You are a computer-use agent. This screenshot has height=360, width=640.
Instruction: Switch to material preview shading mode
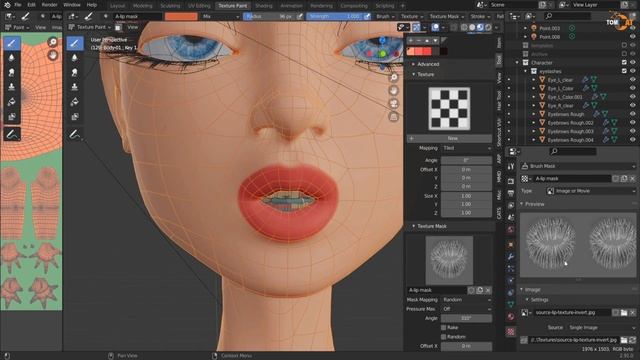pyautogui.click(x=480, y=27)
